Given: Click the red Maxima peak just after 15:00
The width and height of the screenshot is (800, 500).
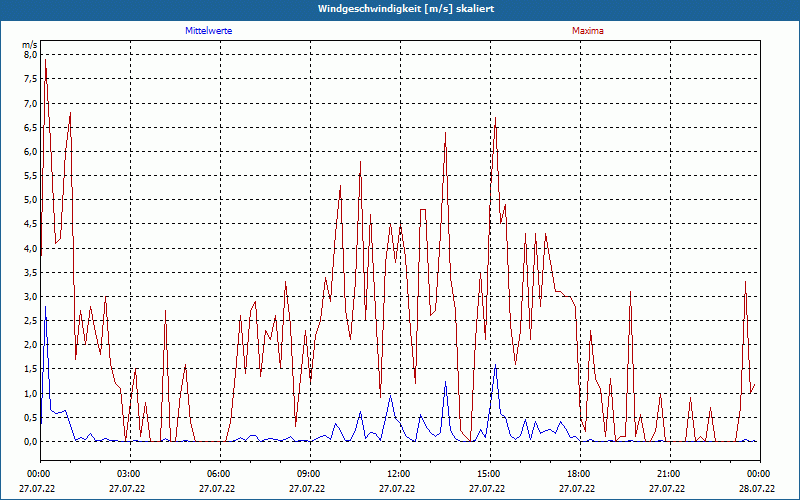Looking at the screenshot, I should (x=495, y=118).
